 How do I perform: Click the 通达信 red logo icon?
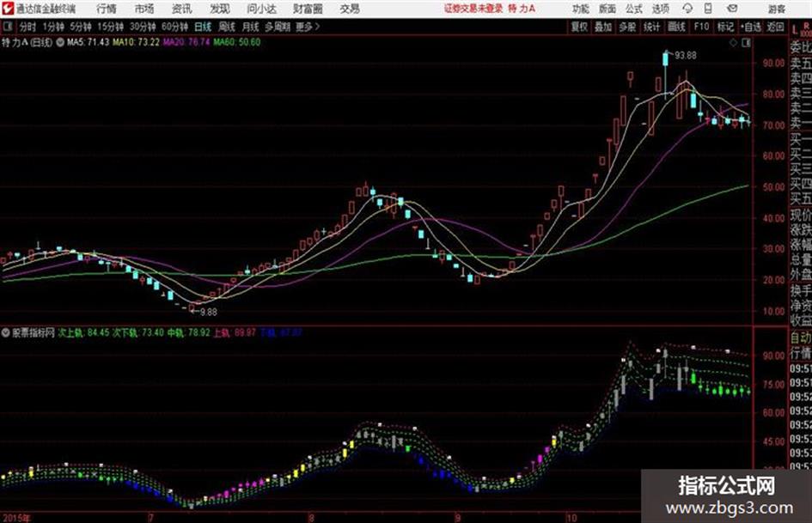8,9
